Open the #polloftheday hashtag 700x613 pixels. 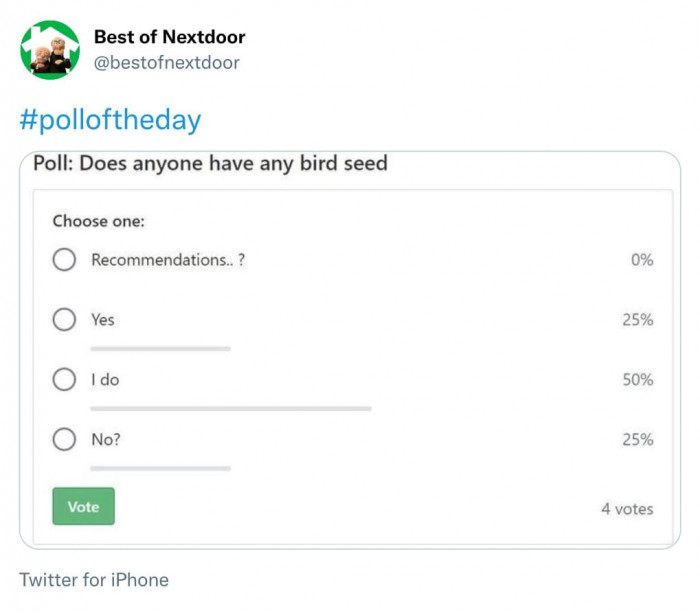point(110,120)
